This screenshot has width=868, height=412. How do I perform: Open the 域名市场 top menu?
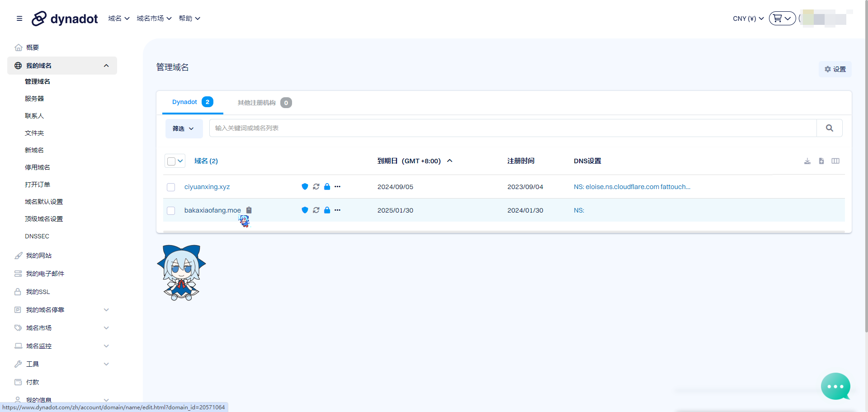coord(154,19)
